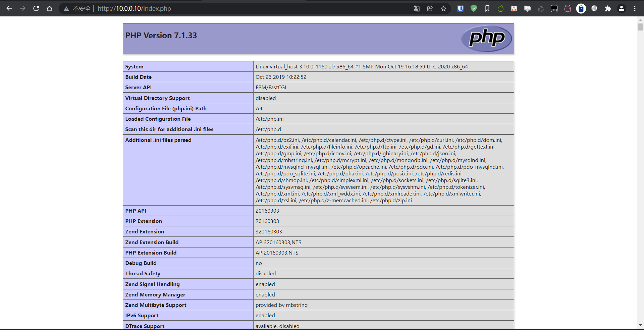Reload the current page

coord(36,8)
